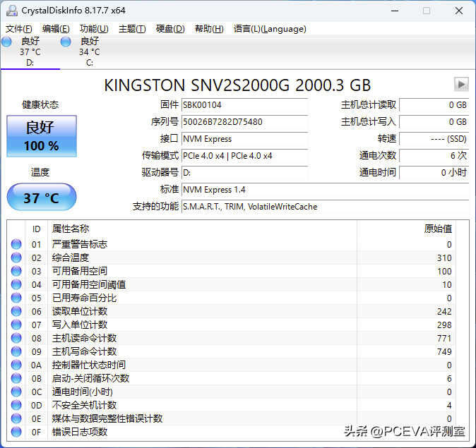Click the transfer mode field PCIe 4.0 x4
This screenshot has height=448, width=476.
click(244, 156)
